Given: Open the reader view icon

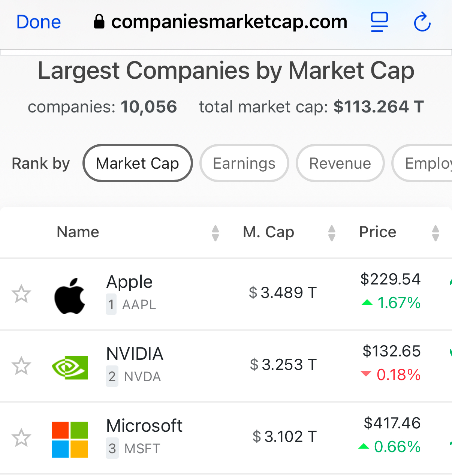Looking at the screenshot, I should point(379,22).
